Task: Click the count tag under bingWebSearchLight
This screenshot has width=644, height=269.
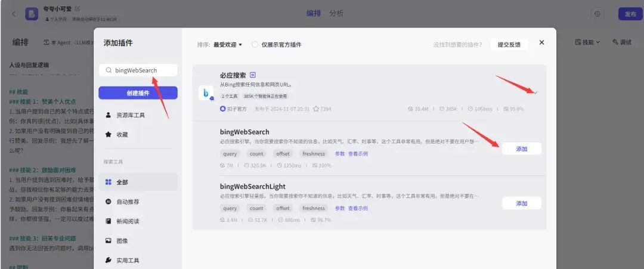Action: (x=256, y=208)
